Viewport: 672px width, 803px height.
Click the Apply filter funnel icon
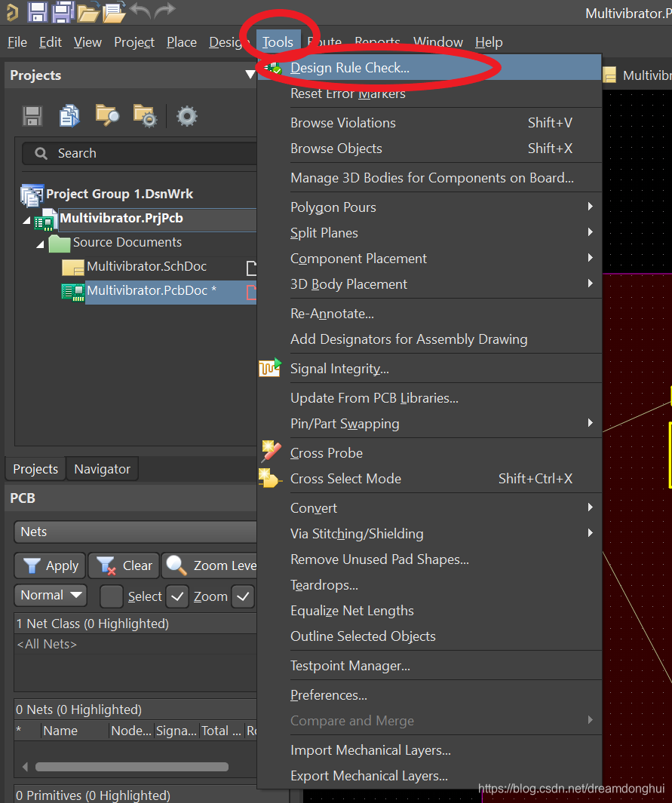pyautogui.click(x=32, y=565)
